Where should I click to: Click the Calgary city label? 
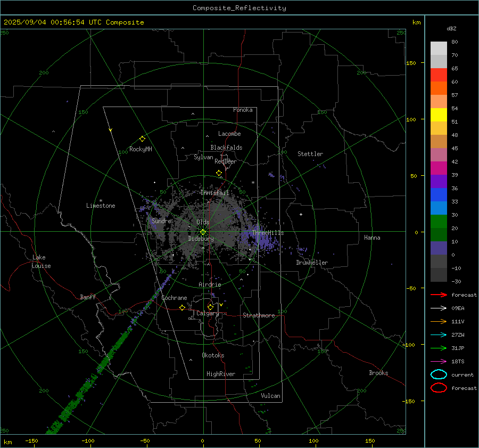(208, 313)
